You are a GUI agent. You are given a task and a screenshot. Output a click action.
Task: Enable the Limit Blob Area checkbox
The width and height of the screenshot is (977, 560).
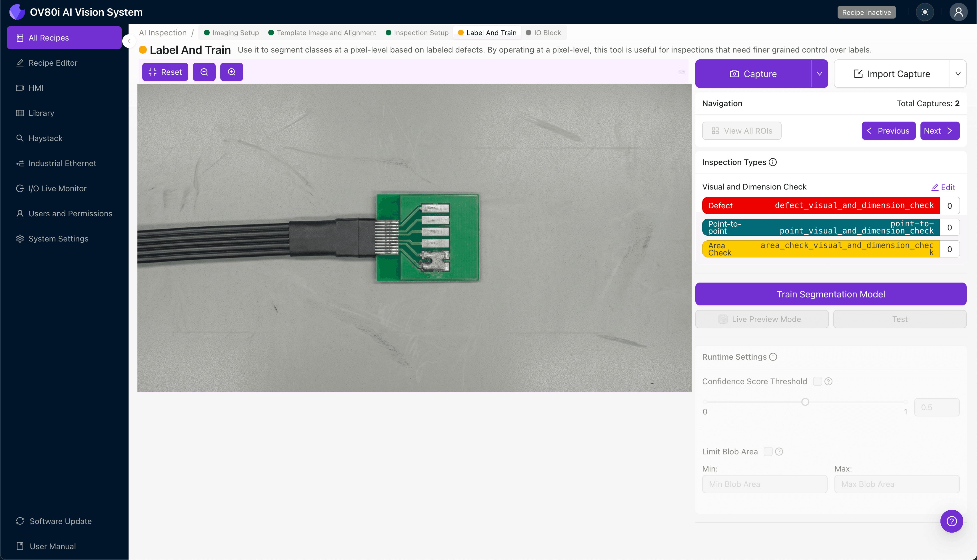pyautogui.click(x=768, y=451)
